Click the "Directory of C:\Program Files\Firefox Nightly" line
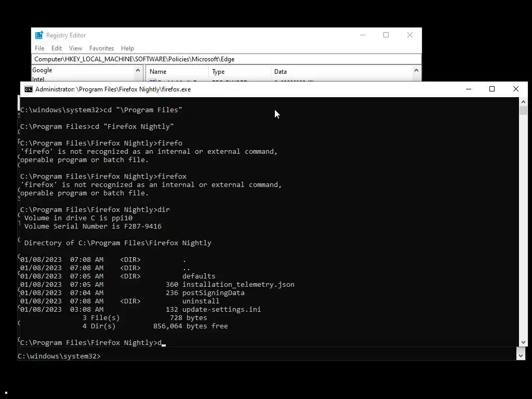This screenshot has height=399, width=532. [x=118, y=243]
